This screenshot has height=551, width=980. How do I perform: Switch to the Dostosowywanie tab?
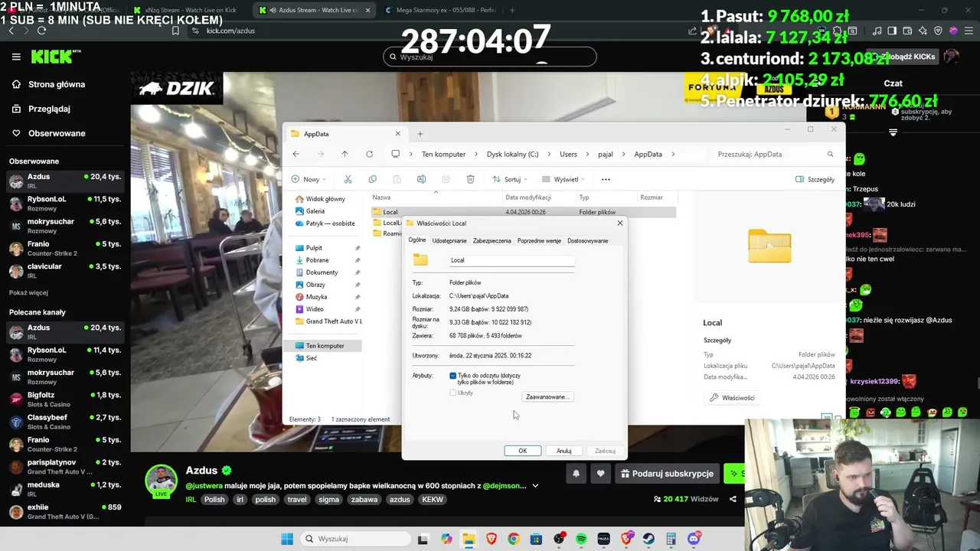(x=588, y=240)
